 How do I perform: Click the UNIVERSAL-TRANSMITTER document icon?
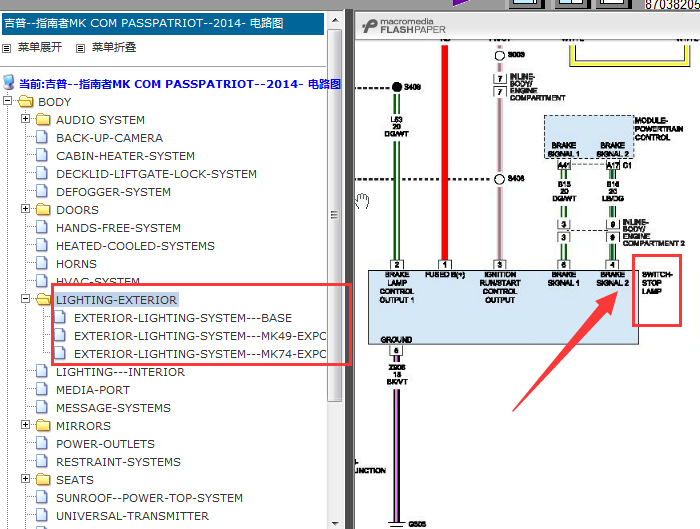pyautogui.click(x=42, y=515)
